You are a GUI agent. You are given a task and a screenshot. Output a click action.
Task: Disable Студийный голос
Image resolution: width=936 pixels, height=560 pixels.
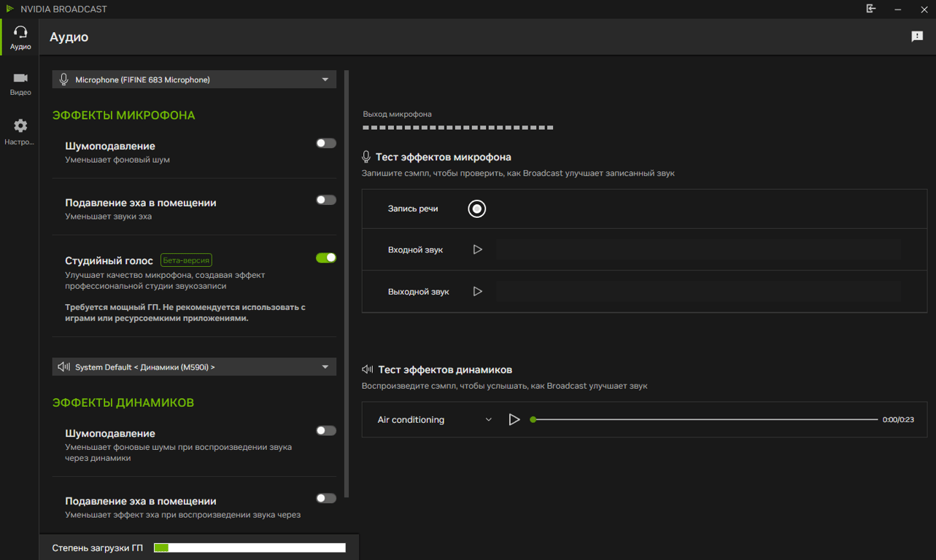pyautogui.click(x=325, y=257)
